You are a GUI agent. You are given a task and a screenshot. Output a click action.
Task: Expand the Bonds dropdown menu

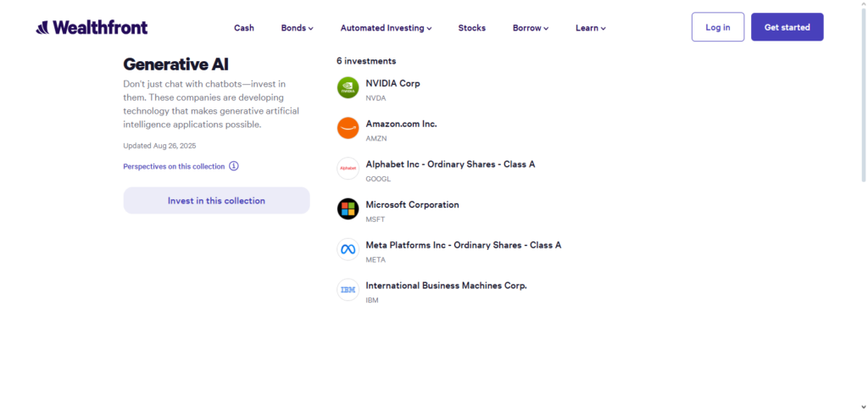(298, 28)
